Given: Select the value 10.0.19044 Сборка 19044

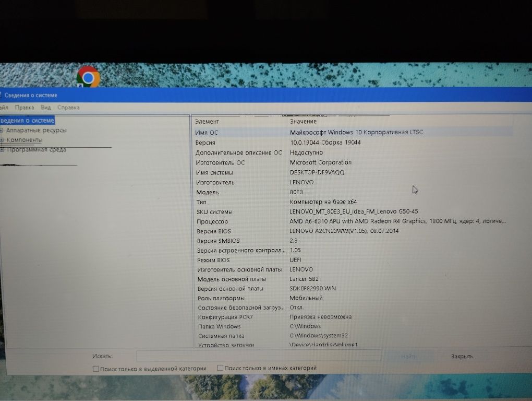Looking at the screenshot, I should pyautogui.click(x=325, y=142).
